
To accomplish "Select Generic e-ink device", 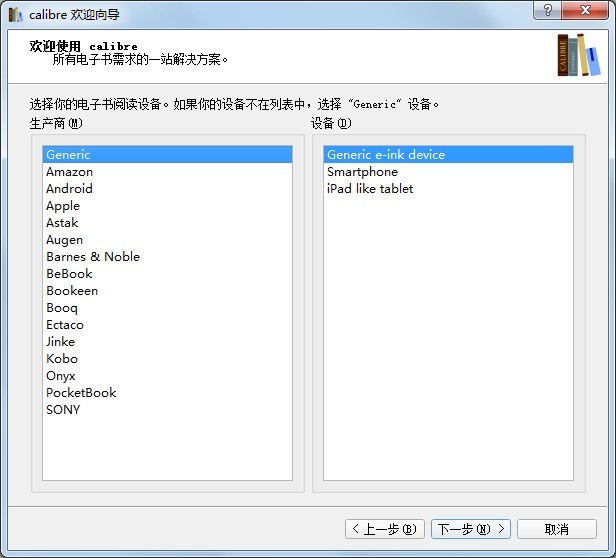I will pyautogui.click(x=448, y=154).
